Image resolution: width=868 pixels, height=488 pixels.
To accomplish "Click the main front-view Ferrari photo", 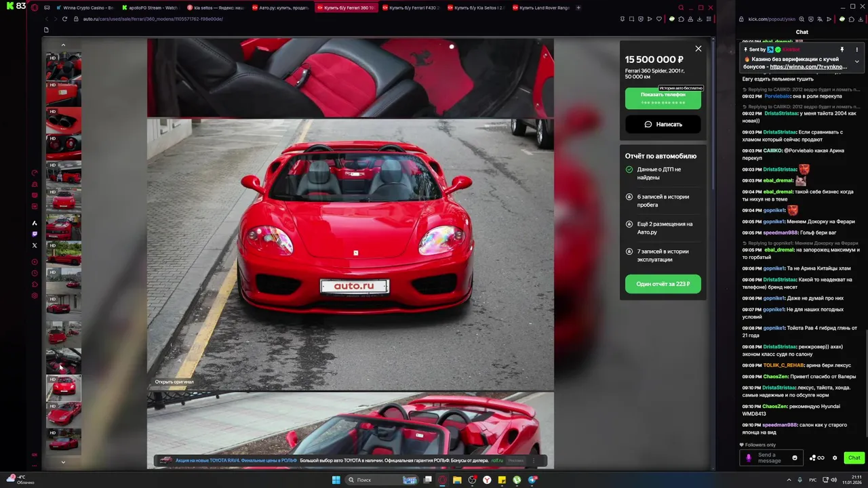I will 350,255.
